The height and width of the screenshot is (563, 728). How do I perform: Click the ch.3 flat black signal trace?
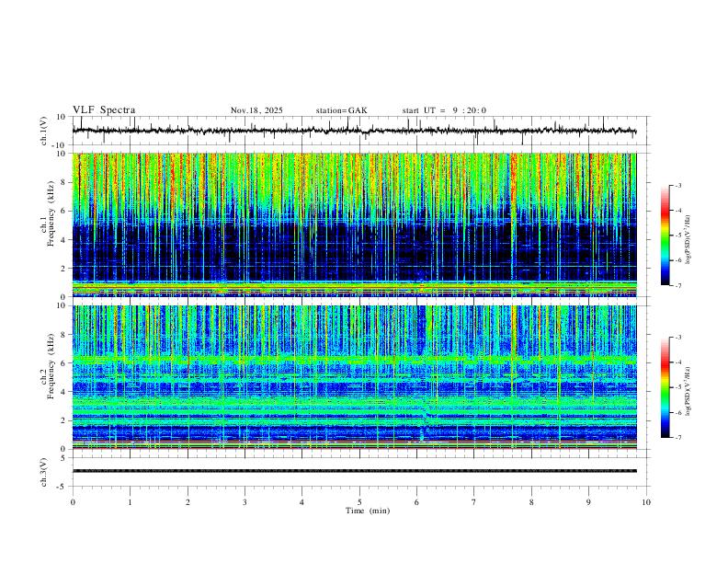354,471
